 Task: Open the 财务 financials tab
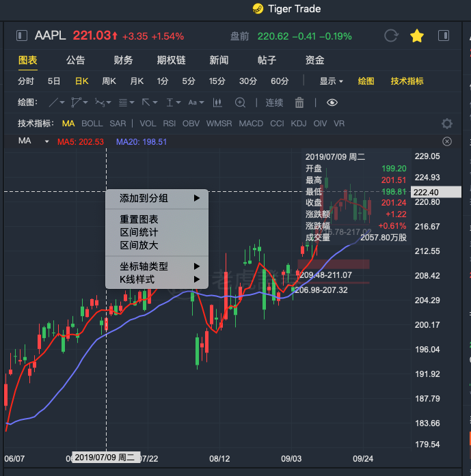tap(123, 60)
